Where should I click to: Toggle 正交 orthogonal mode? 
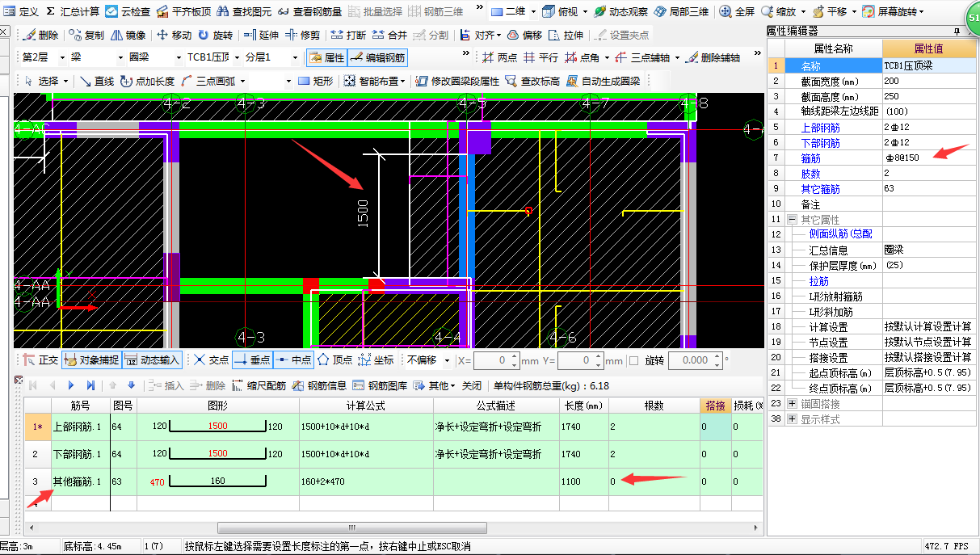click(41, 360)
